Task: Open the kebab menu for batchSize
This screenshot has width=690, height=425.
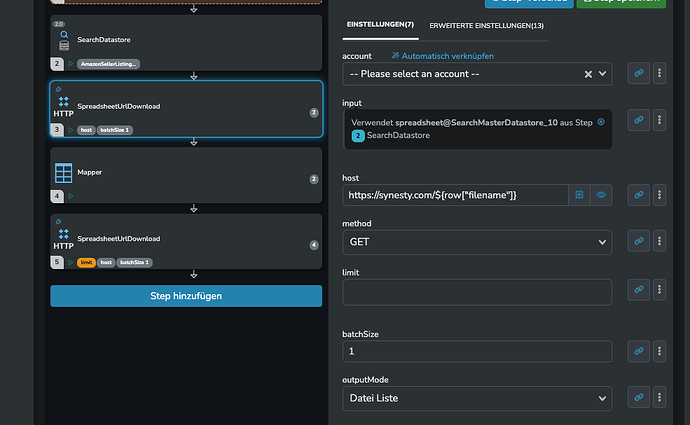Action: point(659,351)
